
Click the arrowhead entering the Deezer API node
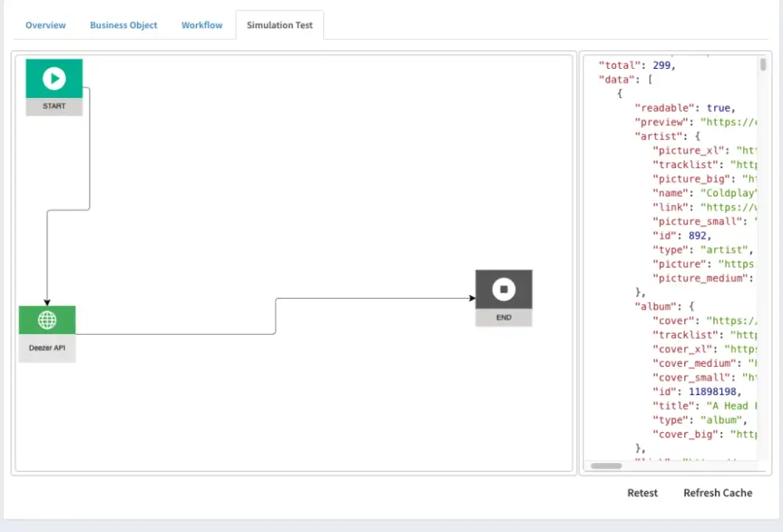47,301
